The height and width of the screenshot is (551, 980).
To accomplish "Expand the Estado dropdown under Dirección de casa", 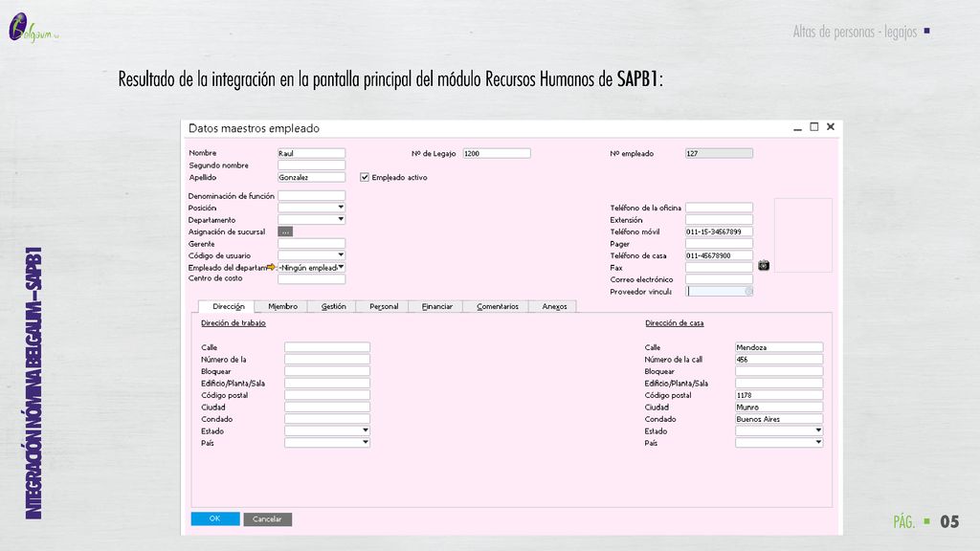I will point(818,430).
